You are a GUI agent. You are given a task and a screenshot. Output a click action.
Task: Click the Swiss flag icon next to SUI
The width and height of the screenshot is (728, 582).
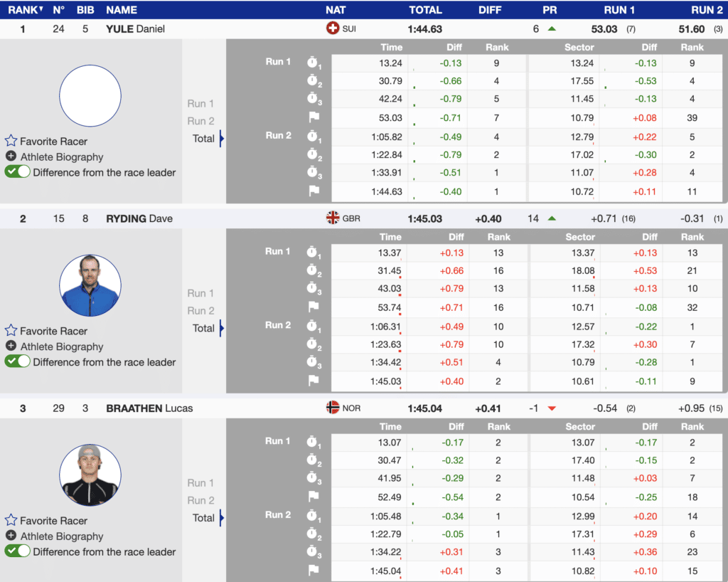[x=332, y=28]
